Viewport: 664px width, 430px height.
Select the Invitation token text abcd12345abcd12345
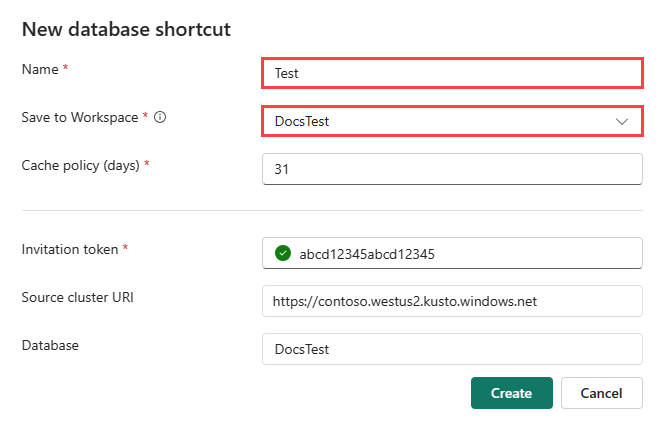(367, 254)
